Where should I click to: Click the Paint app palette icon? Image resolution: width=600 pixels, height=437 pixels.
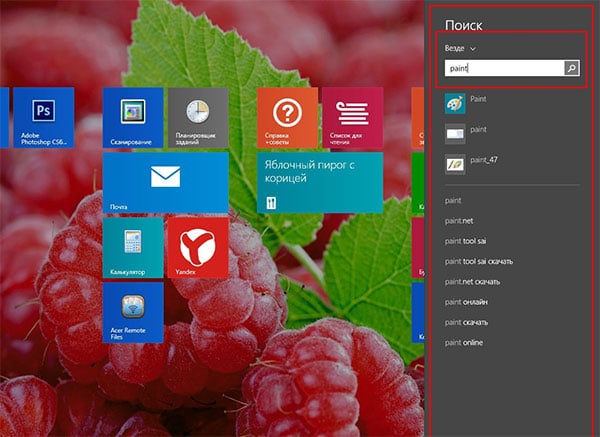tap(455, 103)
